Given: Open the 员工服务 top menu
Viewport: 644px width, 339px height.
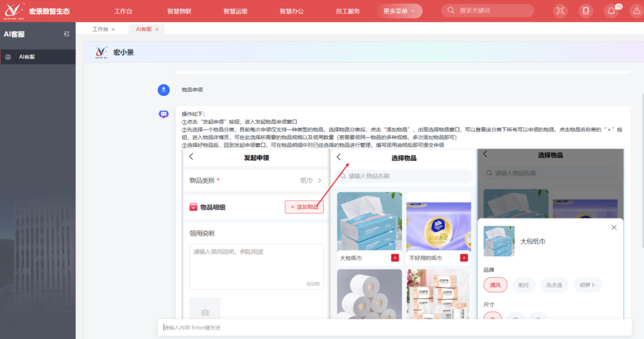Looking at the screenshot, I should click(x=348, y=11).
